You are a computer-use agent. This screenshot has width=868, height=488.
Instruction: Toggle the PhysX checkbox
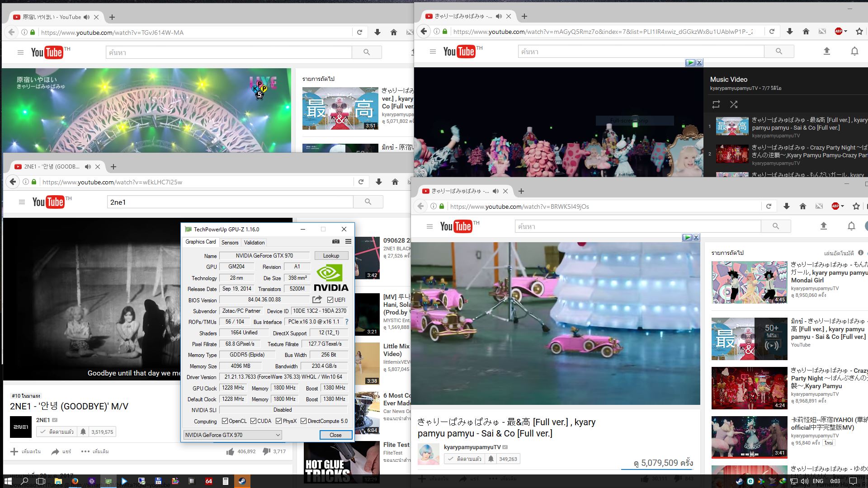[278, 421]
